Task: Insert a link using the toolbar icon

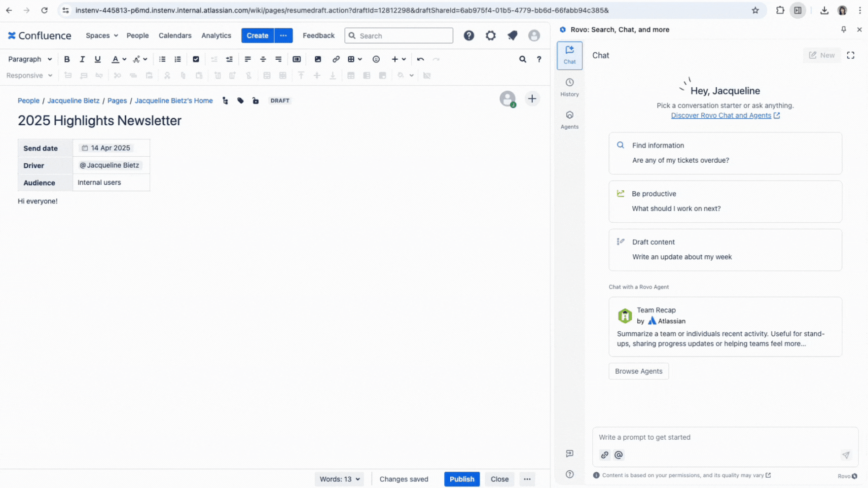Action: click(x=336, y=59)
